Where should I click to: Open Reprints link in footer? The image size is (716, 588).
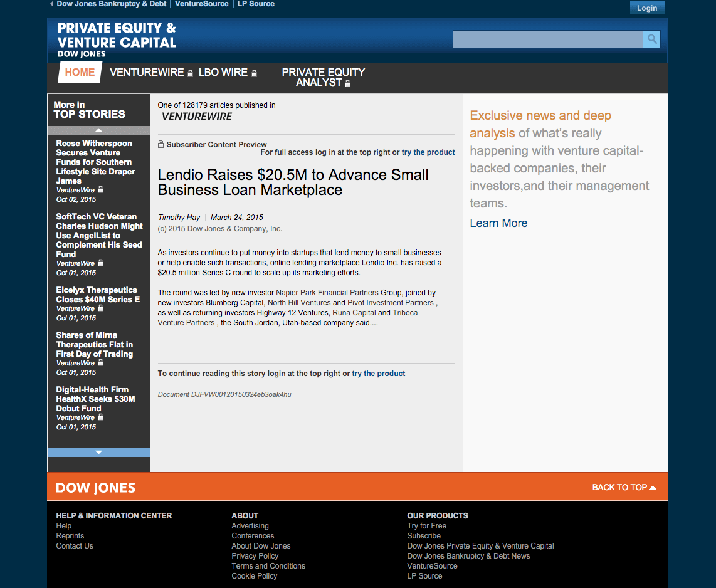coord(70,536)
